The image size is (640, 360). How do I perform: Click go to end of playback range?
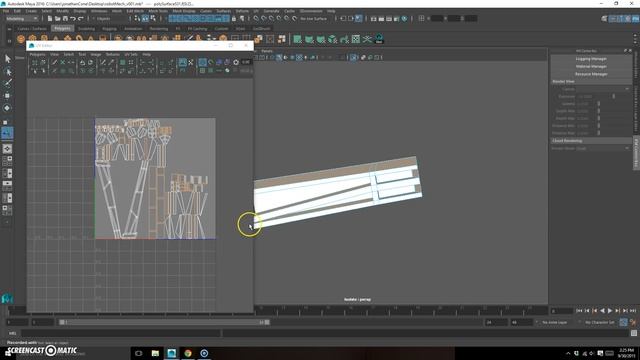(x=633, y=311)
